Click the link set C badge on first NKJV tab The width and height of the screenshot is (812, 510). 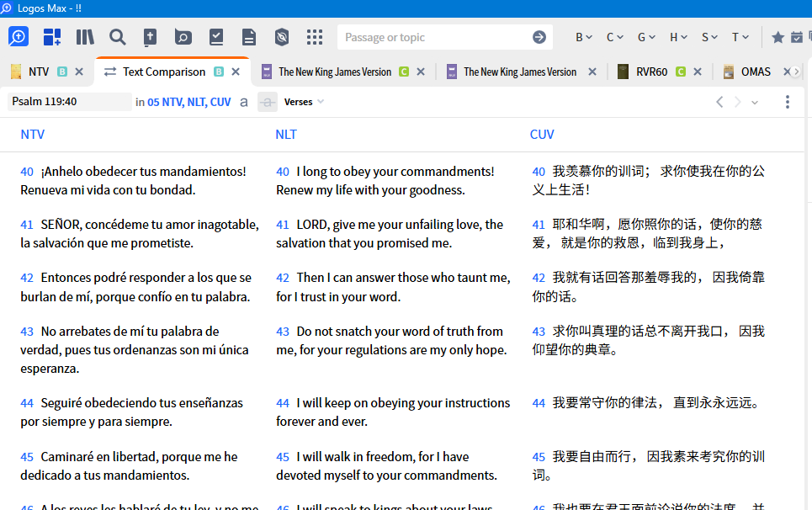[x=404, y=72]
